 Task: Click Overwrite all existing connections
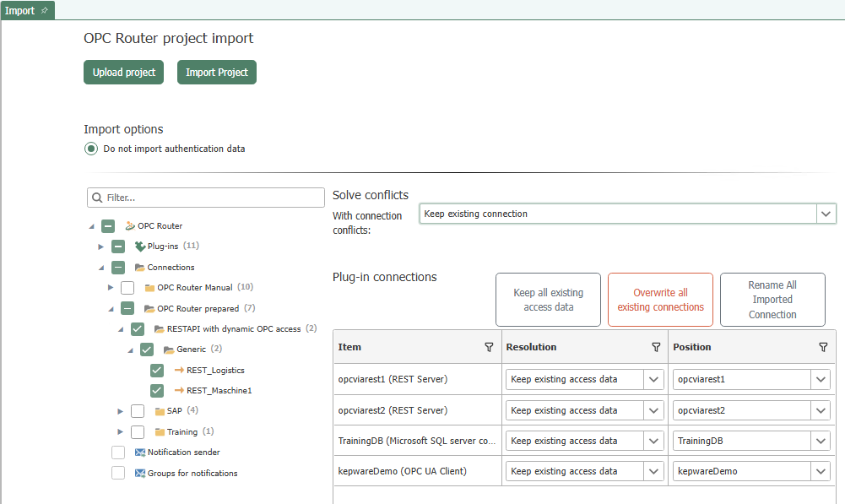[660, 300]
